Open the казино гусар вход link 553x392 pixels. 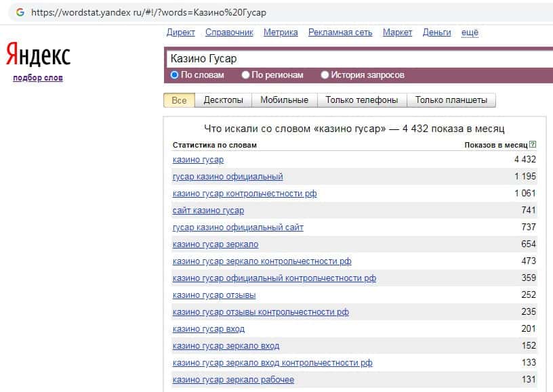(x=209, y=329)
